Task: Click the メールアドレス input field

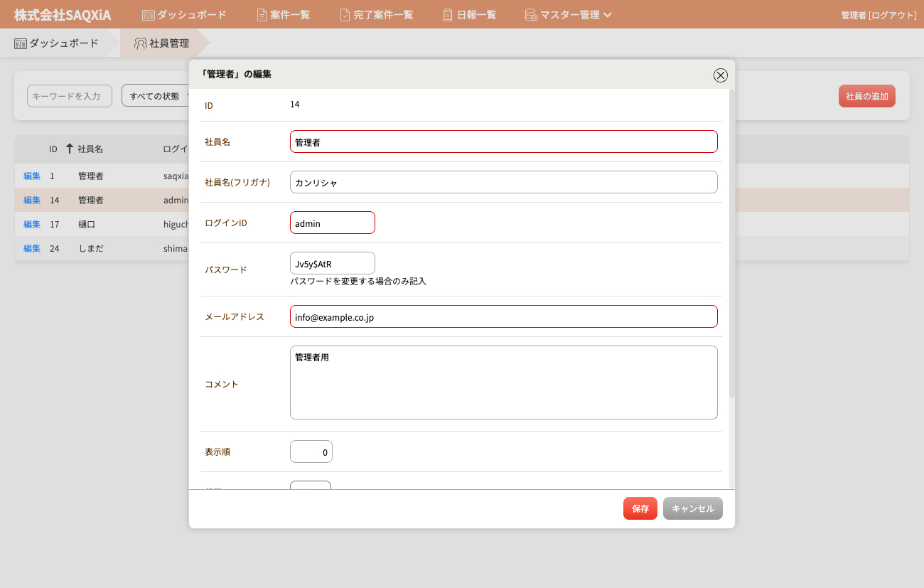Action: pyautogui.click(x=503, y=317)
